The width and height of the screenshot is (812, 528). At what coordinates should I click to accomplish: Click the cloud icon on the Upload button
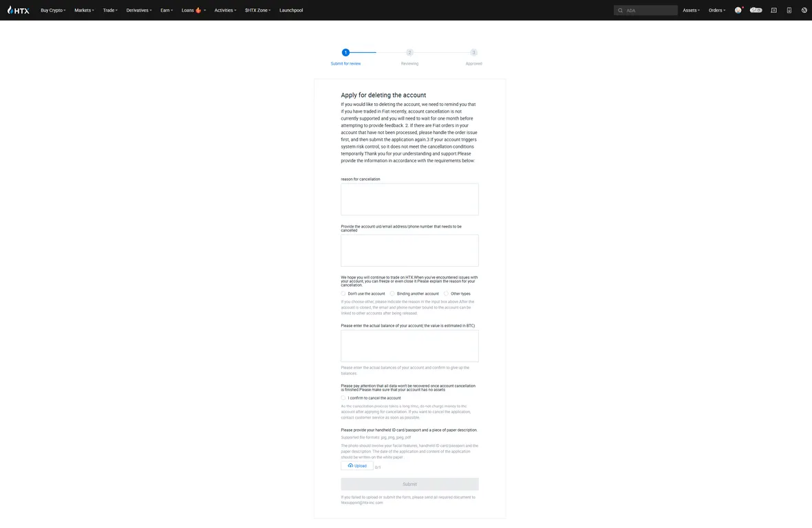point(350,465)
